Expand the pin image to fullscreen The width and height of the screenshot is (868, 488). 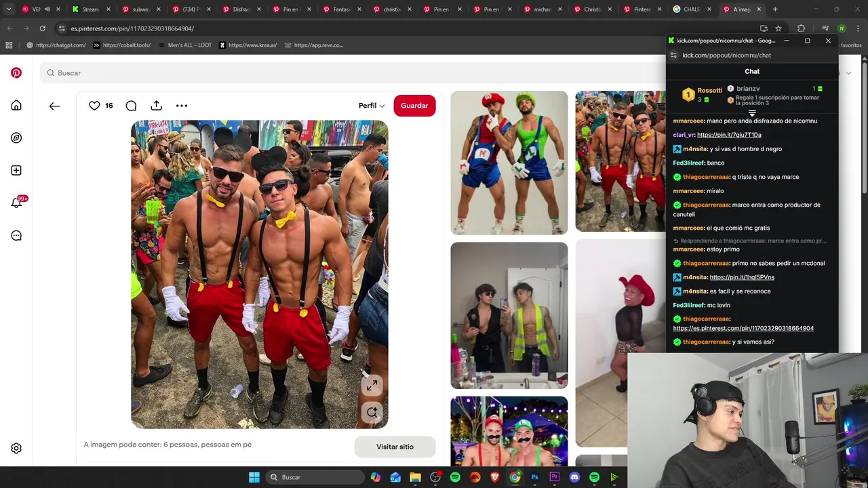(x=372, y=386)
